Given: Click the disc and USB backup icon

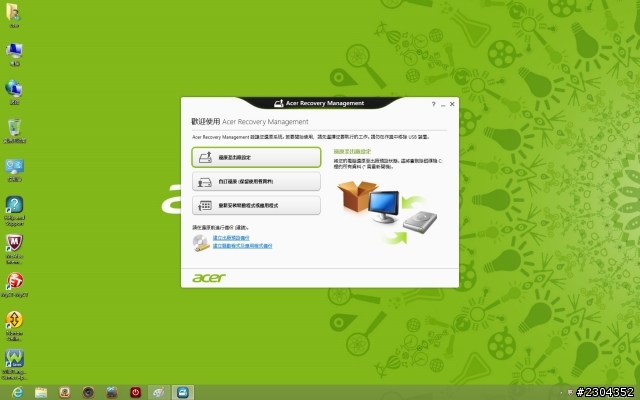Looking at the screenshot, I should (x=201, y=242).
